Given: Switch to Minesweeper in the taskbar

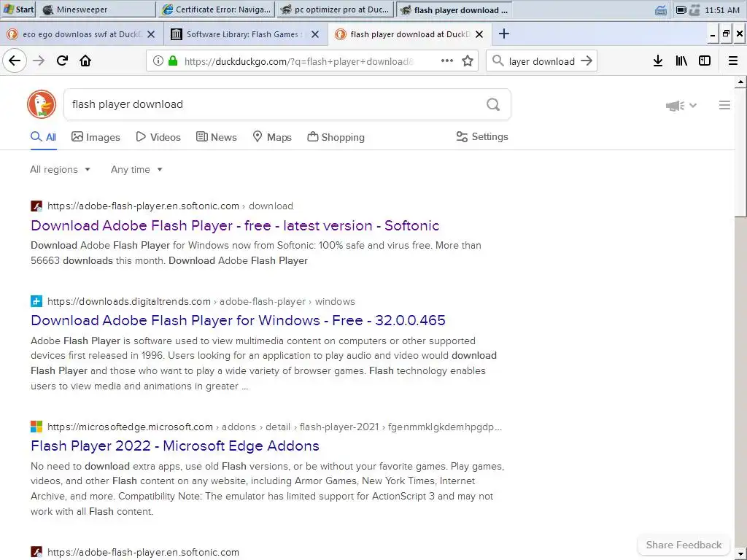Looking at the screenshot, I should coord(98,9).
